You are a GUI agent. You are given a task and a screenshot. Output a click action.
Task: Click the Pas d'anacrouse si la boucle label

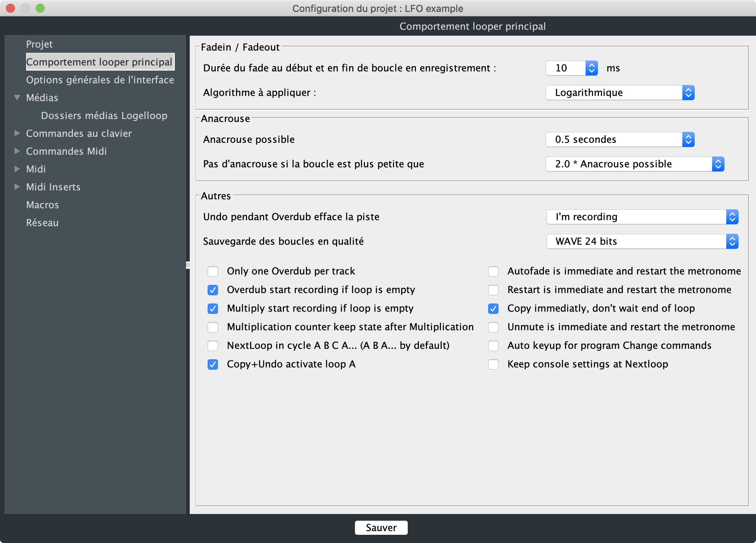[314, 164]
